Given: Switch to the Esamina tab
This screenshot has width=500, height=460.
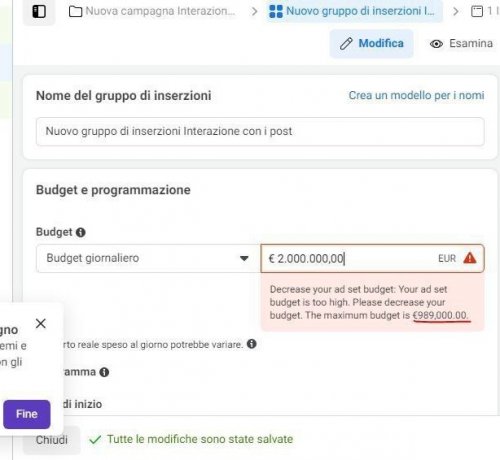Looking at the screenshot, I should click(x=462, y=44).
